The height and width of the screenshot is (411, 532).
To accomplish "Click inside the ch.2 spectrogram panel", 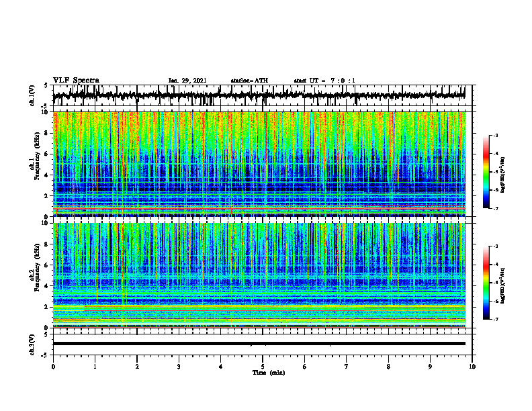I will tap(259, 275).
